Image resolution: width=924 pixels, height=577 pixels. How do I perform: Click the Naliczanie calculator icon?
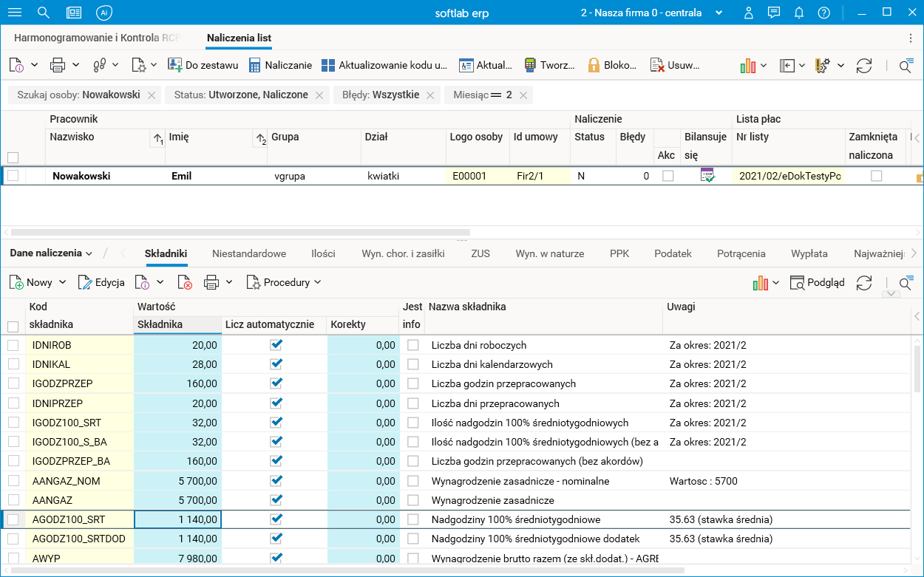pos(254,65)
